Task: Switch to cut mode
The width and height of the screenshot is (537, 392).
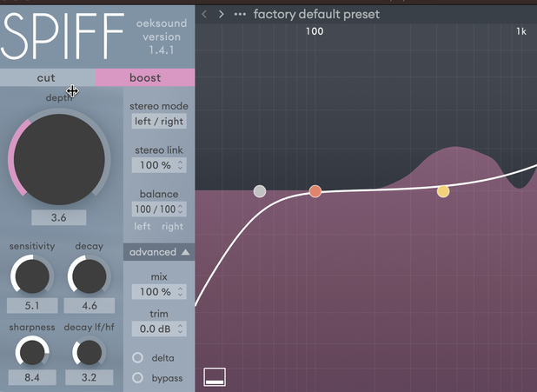Action: pyautogui.click(x=46, y=78)
